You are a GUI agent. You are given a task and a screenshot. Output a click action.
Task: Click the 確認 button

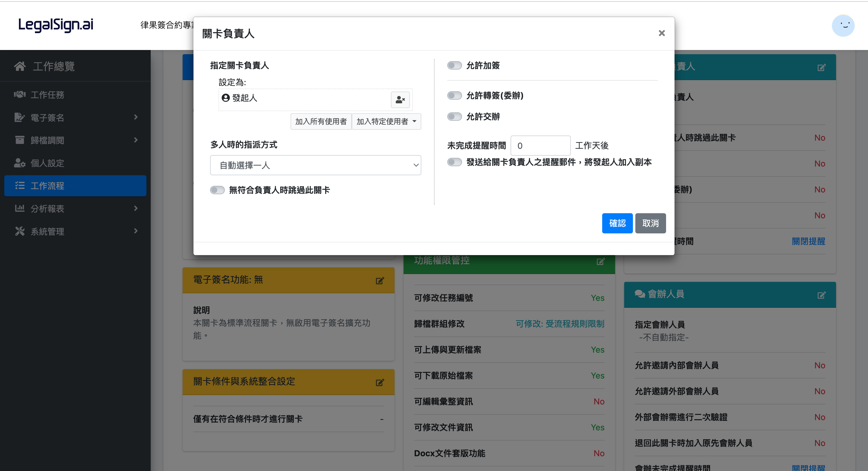617,223
